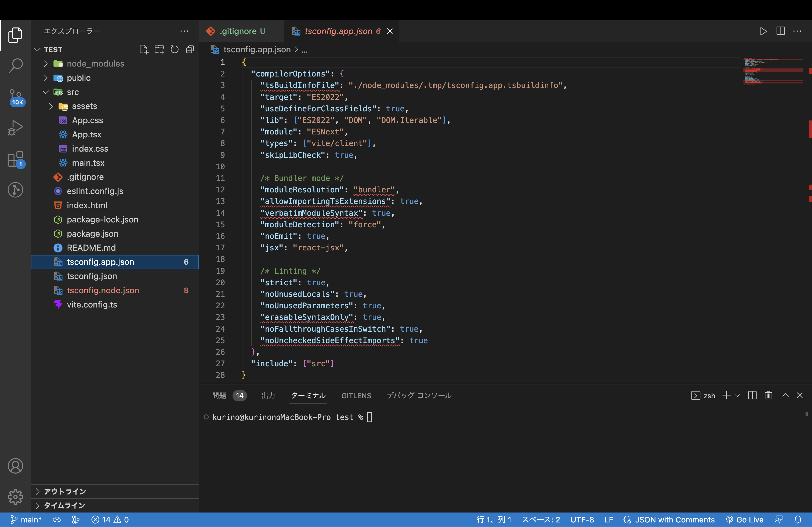The height and width of the screenshot is (527, 812).
Task: Open App.tsx in the file tree
Action: point(115,135)
